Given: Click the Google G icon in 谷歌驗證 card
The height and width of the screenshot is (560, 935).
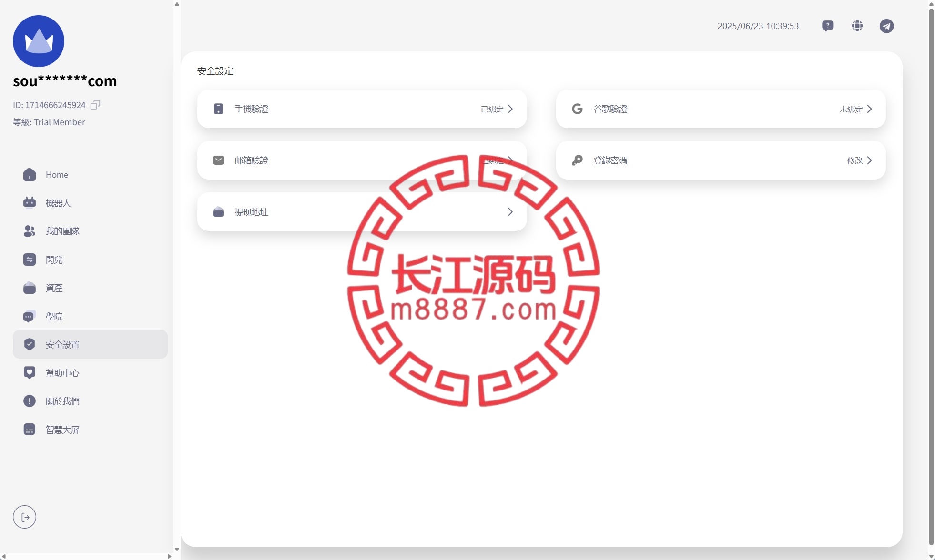Looking at the screenshot, I should 577,109.
